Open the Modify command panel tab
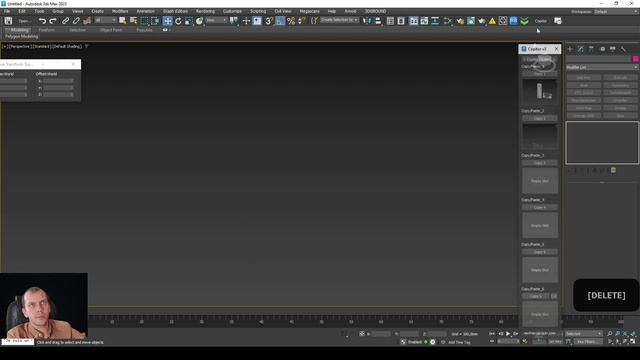 pos(580,49)
